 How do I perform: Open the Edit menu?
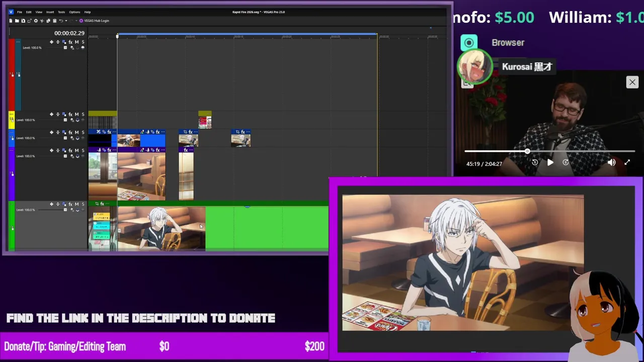pyautogui.click(x=29, y=12)
